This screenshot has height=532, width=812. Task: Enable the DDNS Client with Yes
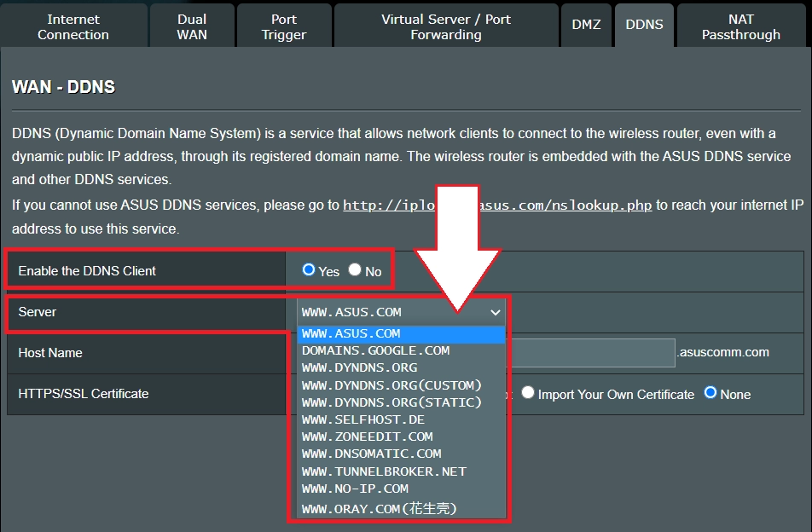309,271
